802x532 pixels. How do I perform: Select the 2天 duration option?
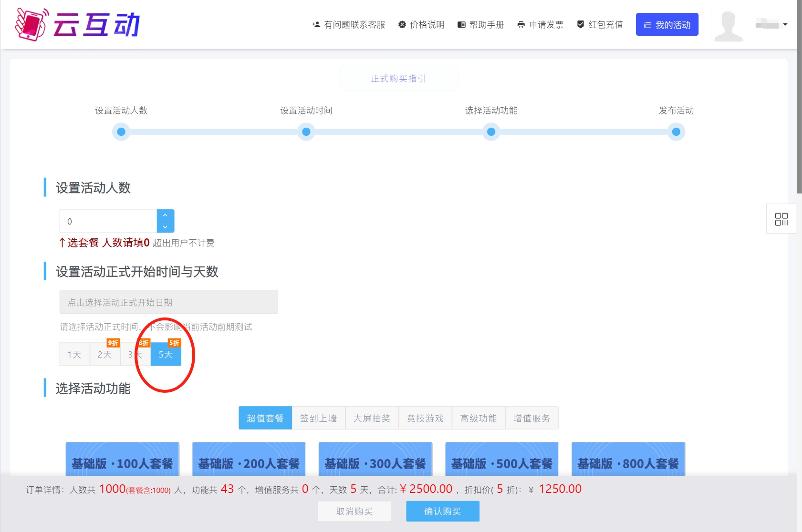pyautogui.click(x=105, y=354)
